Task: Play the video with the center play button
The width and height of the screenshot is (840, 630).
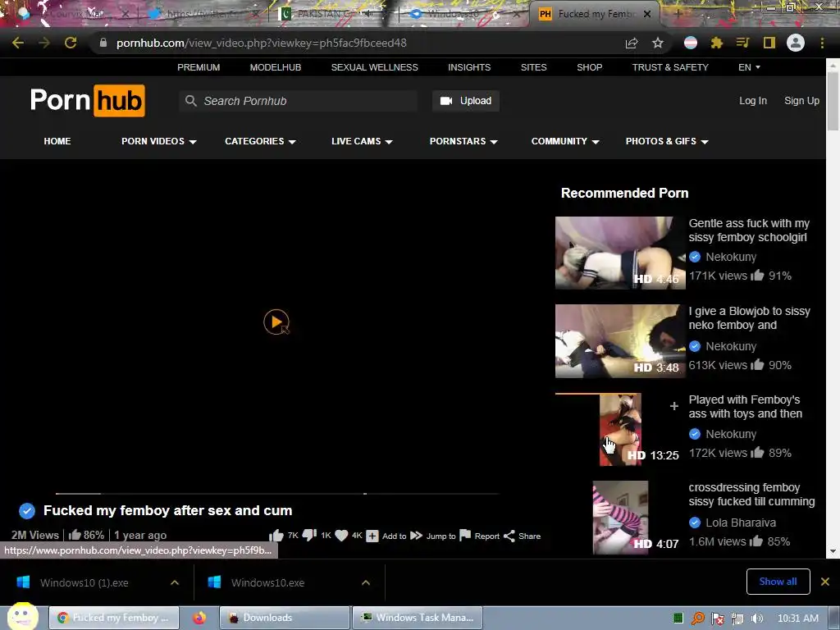Action: [x=276, y=322]
